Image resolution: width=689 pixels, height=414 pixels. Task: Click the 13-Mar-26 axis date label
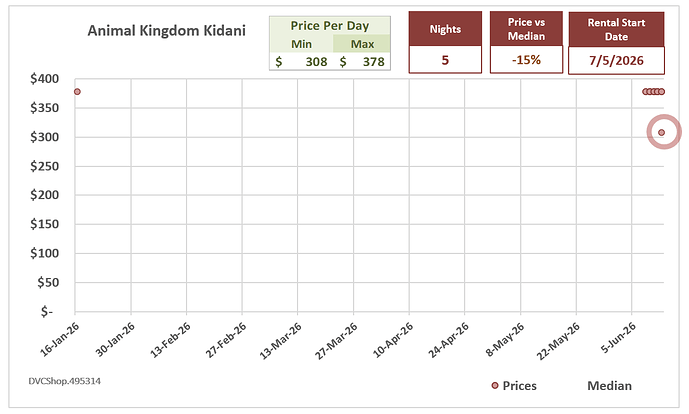pos(281,340)
